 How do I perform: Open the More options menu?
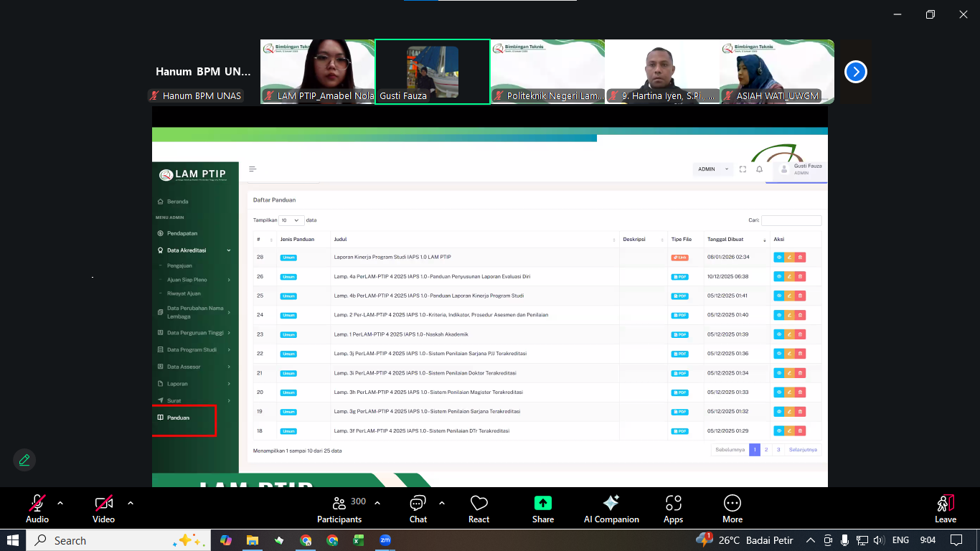pyautogui.click(x=732, y=509)
